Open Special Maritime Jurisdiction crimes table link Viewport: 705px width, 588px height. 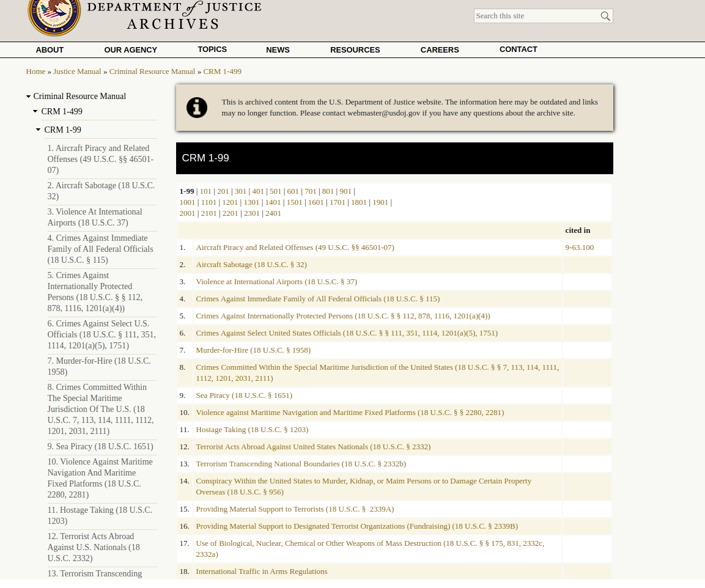point(377,373)
